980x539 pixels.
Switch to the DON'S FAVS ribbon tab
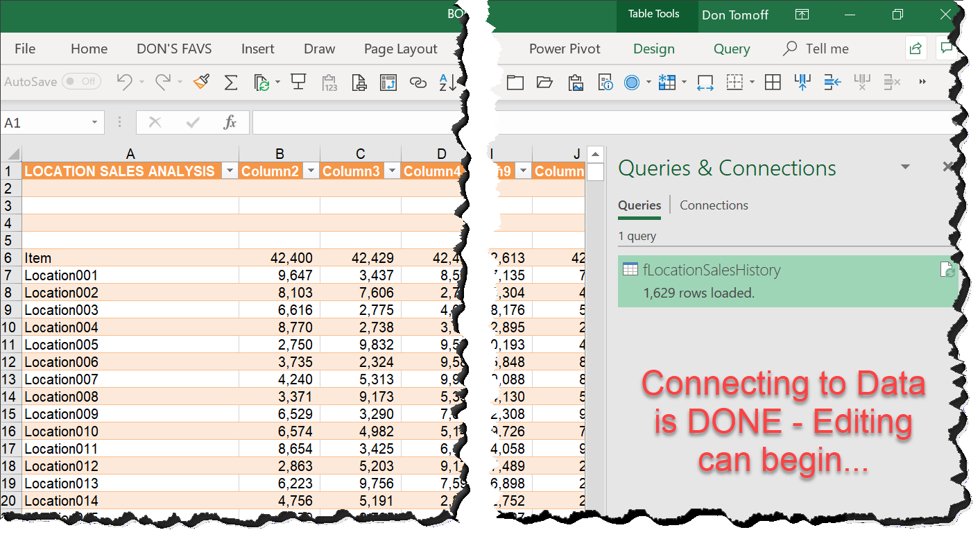(174, 49)
